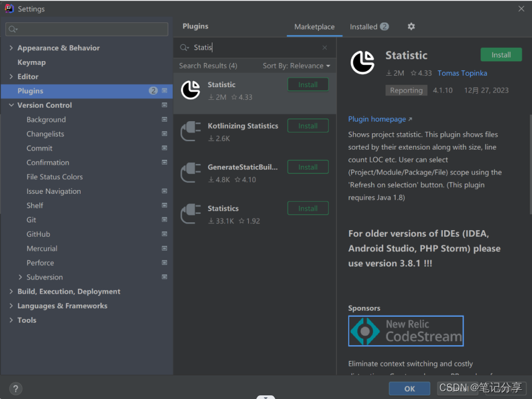
Task: Switch to the Marketplace tab
Action: point(315,27)
